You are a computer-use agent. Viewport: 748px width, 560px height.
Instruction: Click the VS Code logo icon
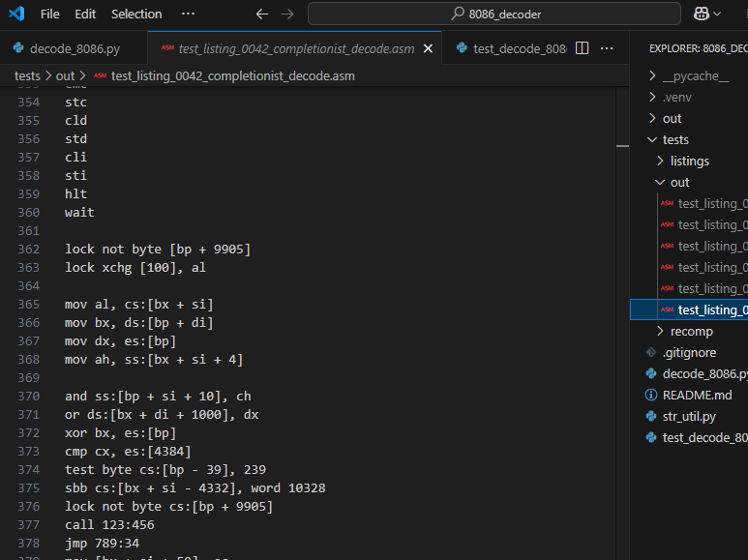16,15
